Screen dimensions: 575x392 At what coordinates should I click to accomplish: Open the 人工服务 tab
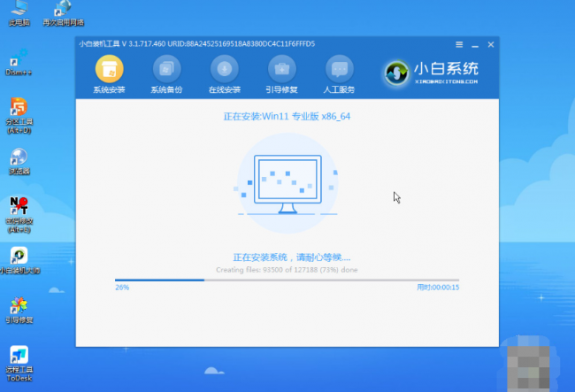pyautogui.click(x=339, y=74)
